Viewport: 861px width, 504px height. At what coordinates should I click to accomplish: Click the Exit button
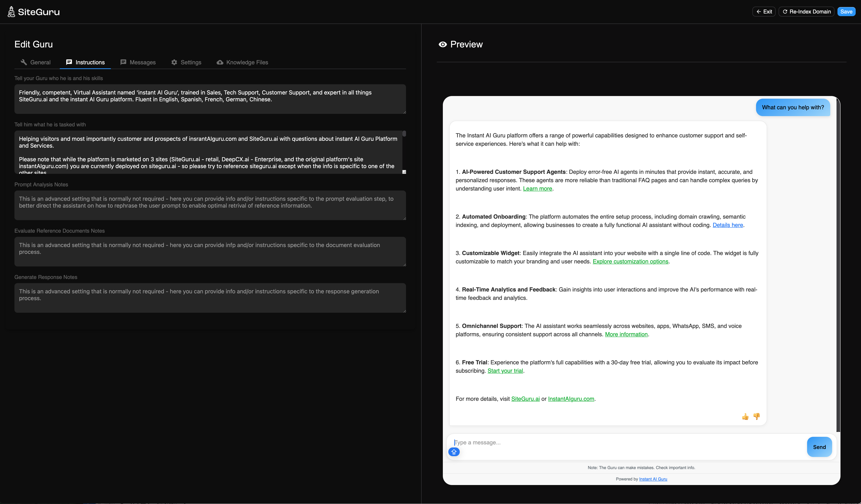click(764, 12)
